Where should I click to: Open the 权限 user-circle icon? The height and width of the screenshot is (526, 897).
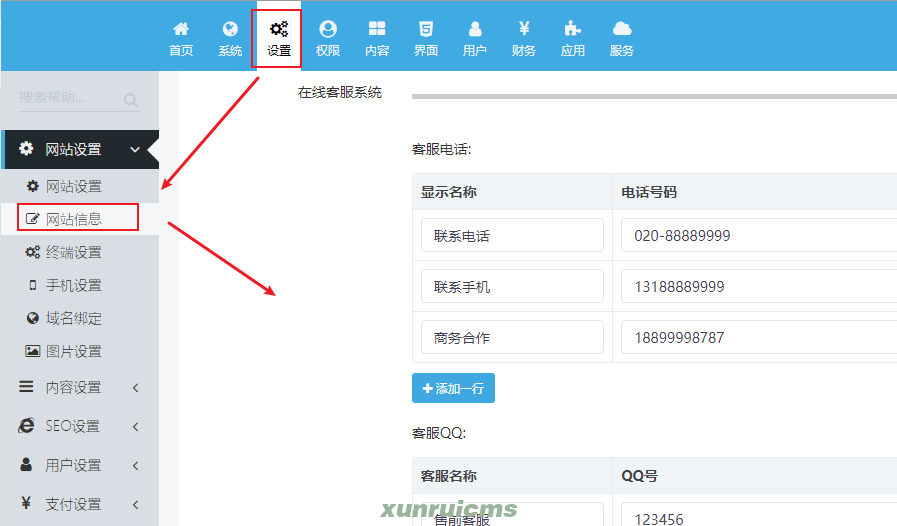[x=328, y=29]
